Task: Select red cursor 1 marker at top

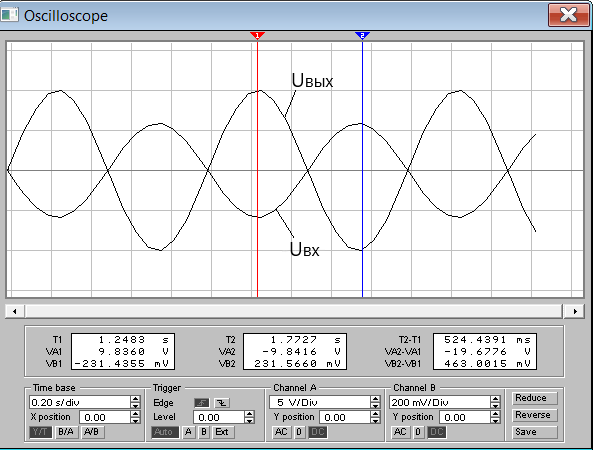Action: [257, 36]
